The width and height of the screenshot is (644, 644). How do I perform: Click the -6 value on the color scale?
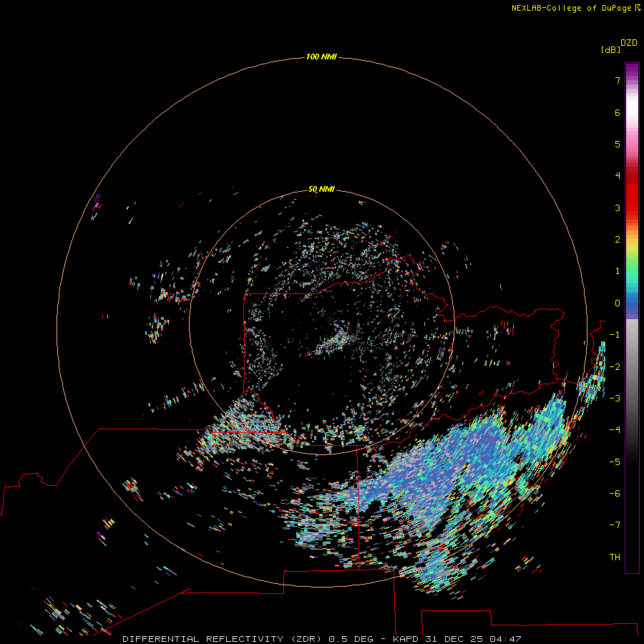click(615, 494)
